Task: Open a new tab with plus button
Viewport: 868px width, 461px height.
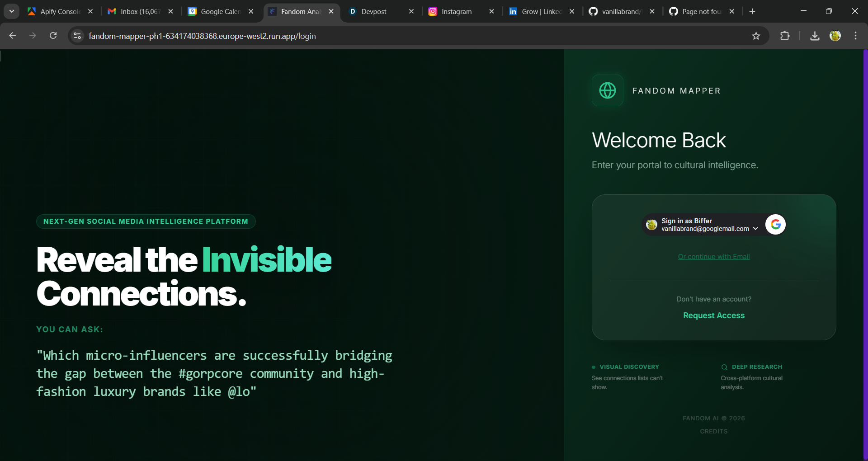Action: 752,11
